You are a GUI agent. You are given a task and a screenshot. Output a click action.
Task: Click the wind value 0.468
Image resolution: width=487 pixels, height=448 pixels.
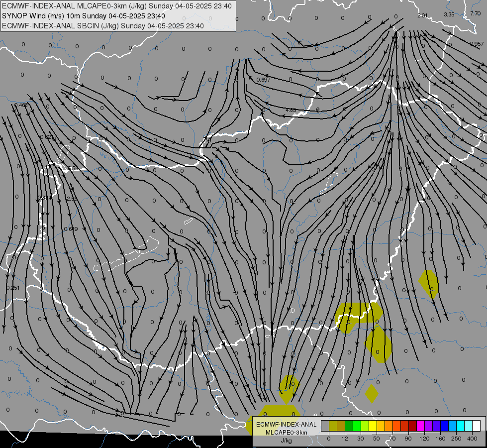pyautogui.click(x=21, y=105)
